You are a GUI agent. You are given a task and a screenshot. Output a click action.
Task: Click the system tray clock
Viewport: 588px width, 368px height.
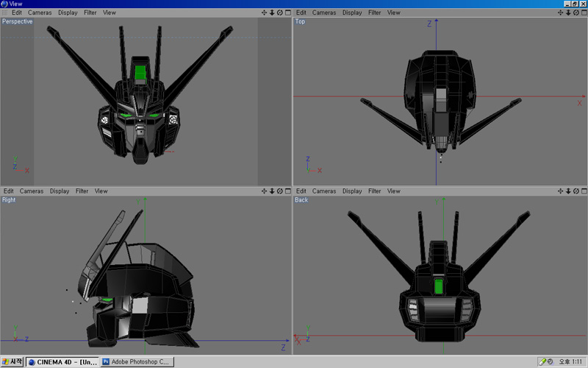[x=570, y=361]
